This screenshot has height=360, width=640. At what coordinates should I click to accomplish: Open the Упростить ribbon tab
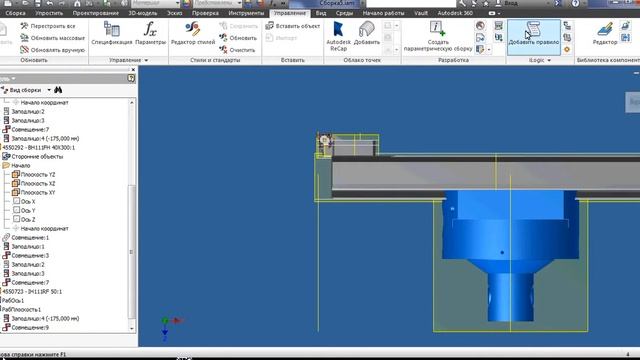click(49, 13)
